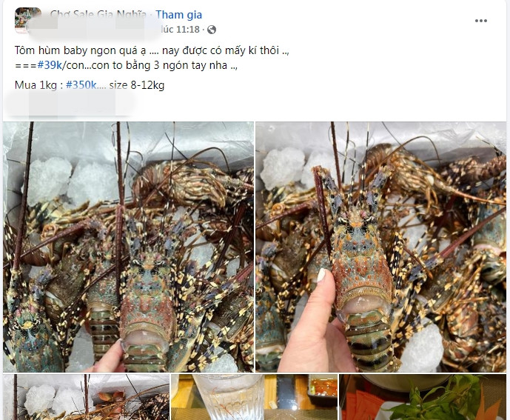
Task: Open the first lobster box photo
Action: pyautogui.click(x=129, y=247)
